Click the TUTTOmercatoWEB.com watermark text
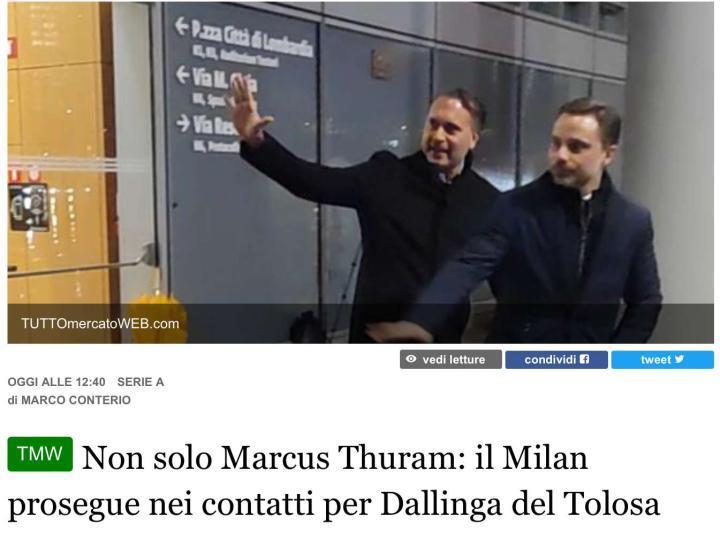 [x=100, y=324]
